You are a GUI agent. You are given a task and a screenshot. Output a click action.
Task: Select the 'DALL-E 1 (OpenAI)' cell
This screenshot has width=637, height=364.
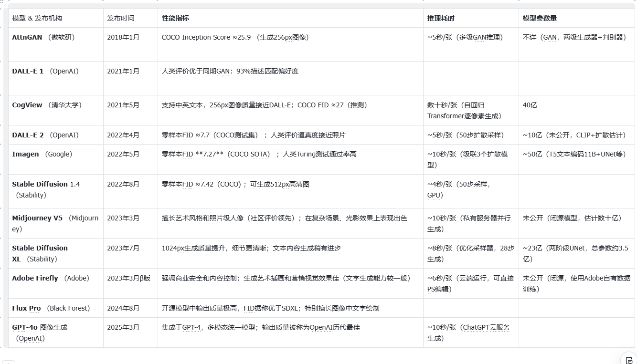[56, 78]
